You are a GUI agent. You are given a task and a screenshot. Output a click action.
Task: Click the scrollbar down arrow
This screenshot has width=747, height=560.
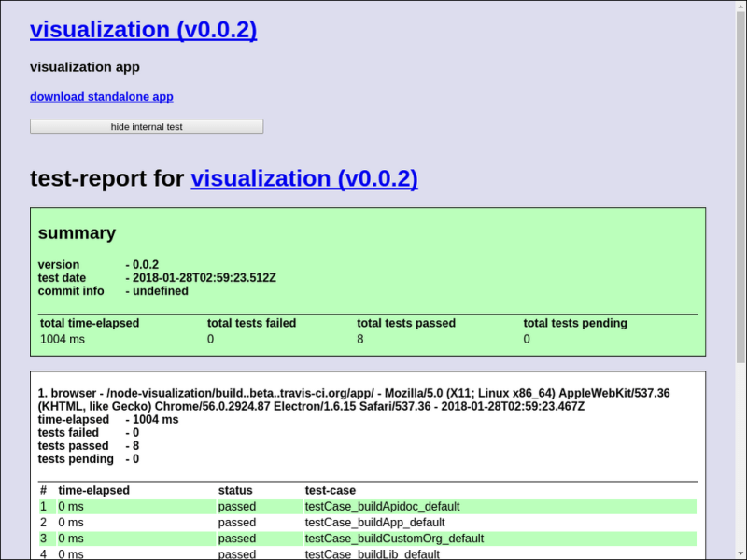pyautogui.click(x=740, y=552)
